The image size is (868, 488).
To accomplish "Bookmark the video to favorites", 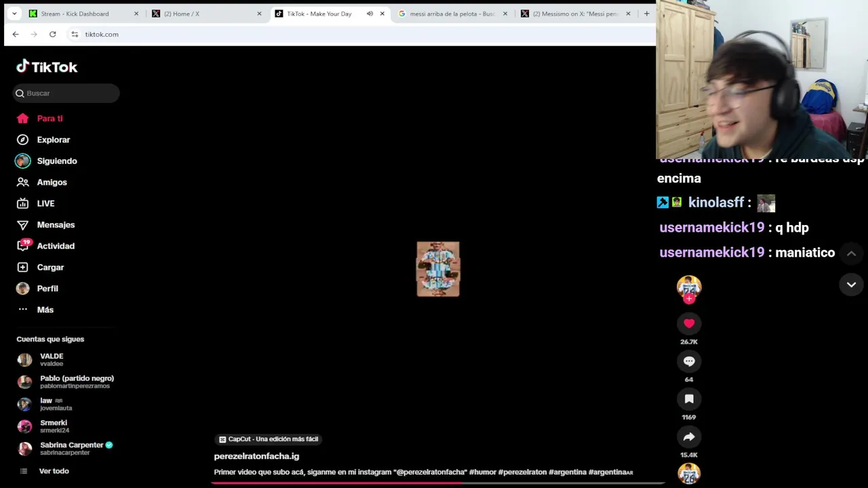I will click(689, 399).
